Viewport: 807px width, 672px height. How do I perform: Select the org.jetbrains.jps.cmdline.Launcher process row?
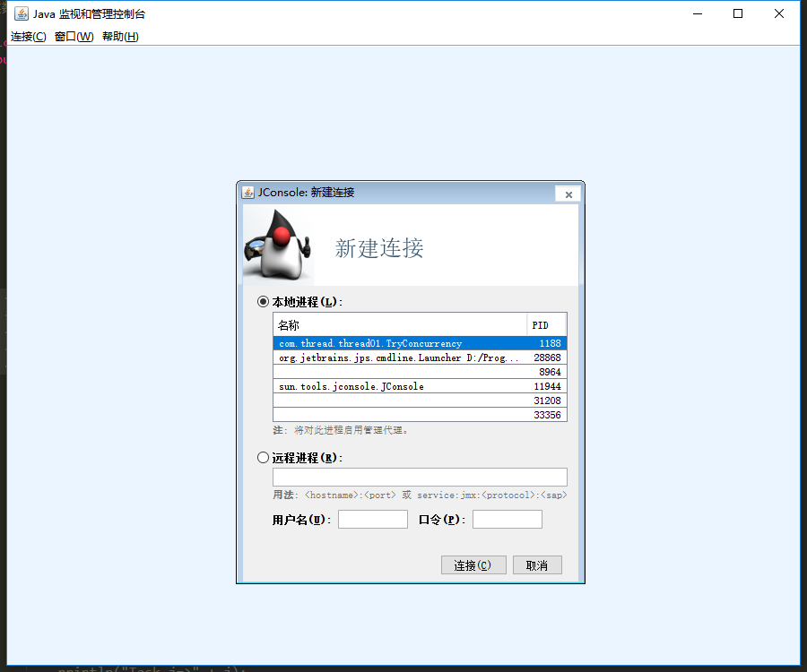(x=420, y=358)
